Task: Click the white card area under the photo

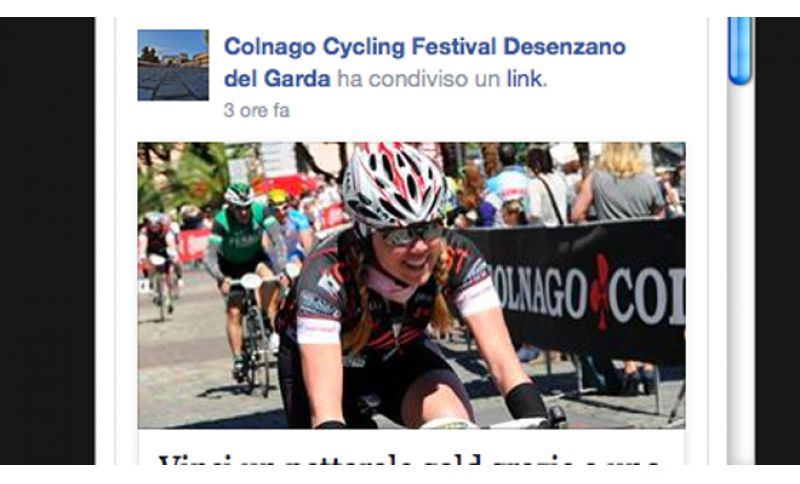Action: coord(411,446)
